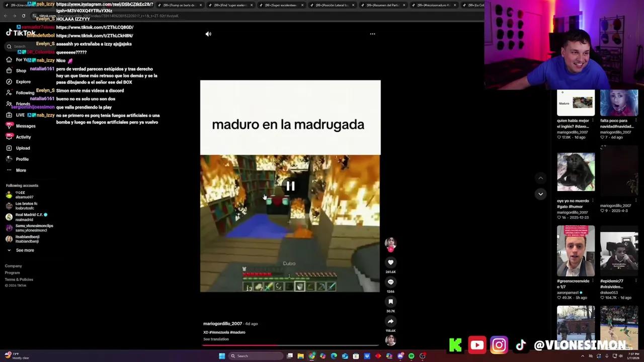Open Activity notifications in the sidebar
The image size is (644, 362).
click(x=19, y=137)
